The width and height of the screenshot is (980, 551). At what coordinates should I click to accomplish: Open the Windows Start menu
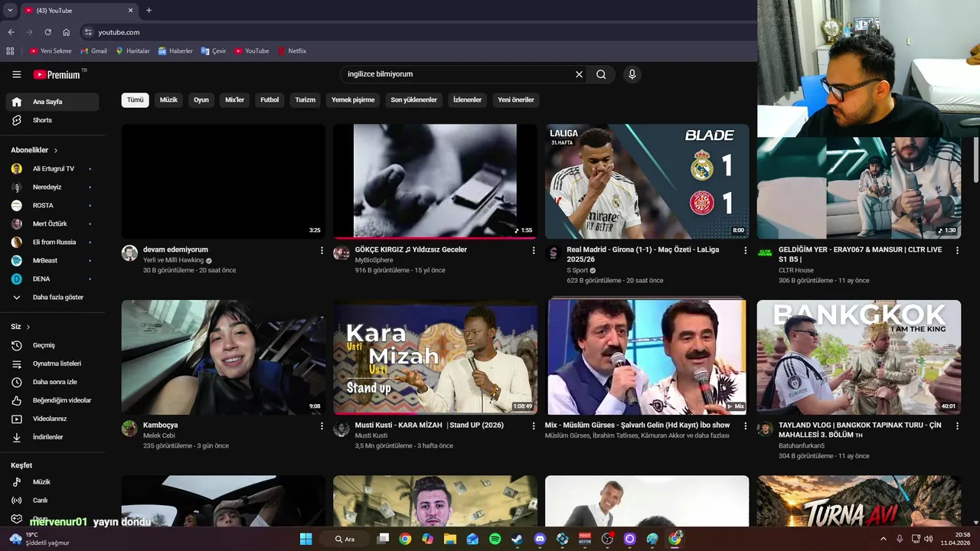point(305,539)
